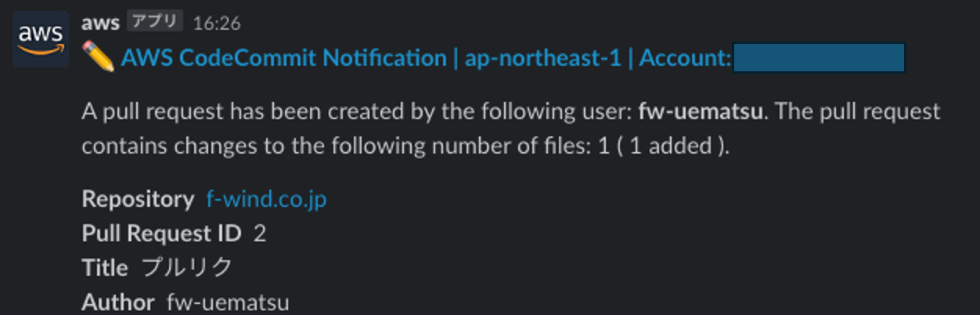This screenshot has width=980, height=315.
Task: Click the Pull Request ID label
Action: pos(162,234)
